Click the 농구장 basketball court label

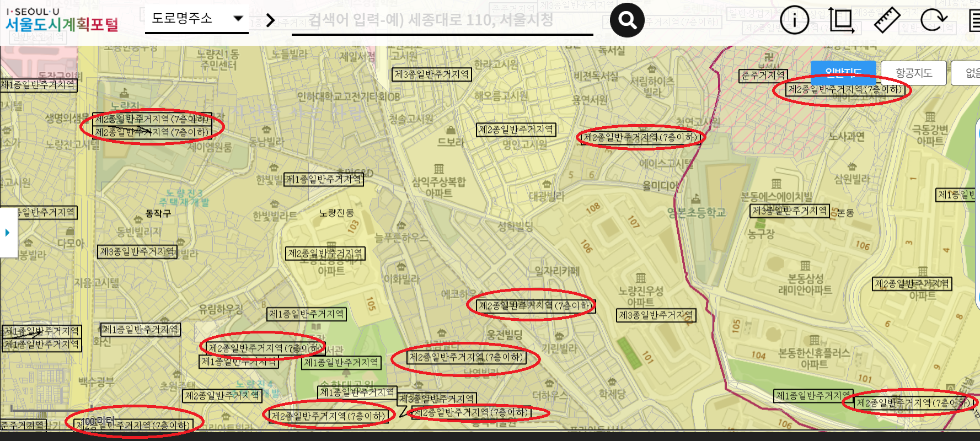tap(761, 234)
